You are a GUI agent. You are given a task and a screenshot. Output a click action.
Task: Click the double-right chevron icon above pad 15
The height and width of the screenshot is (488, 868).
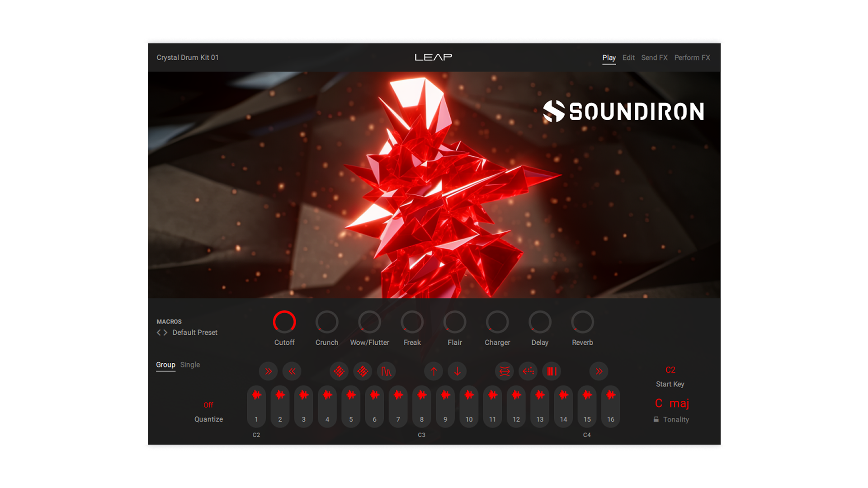click(x=599, y=371)
